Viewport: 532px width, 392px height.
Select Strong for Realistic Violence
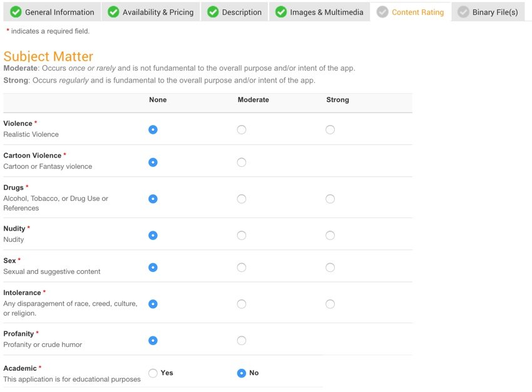(x=330, y=130)
